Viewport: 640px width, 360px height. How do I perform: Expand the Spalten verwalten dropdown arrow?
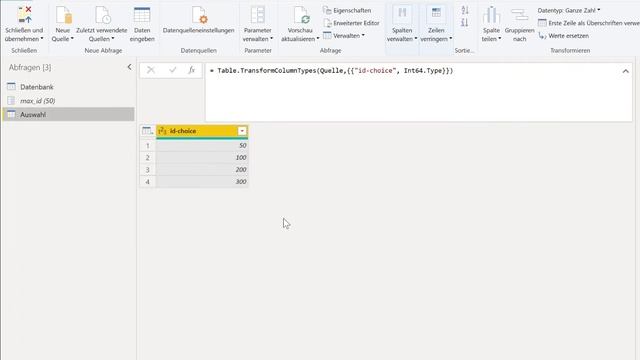point(416,39)
